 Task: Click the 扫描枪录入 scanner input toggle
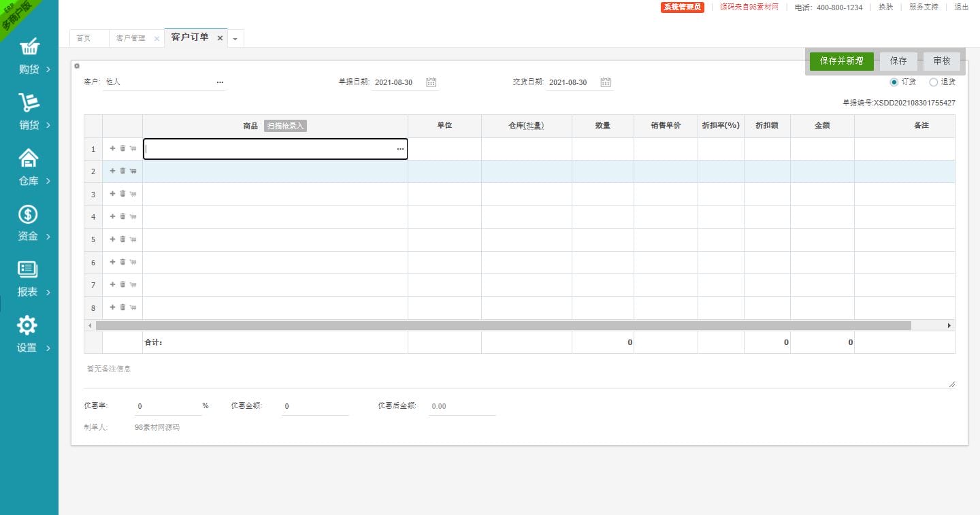[x=285, y=126]
